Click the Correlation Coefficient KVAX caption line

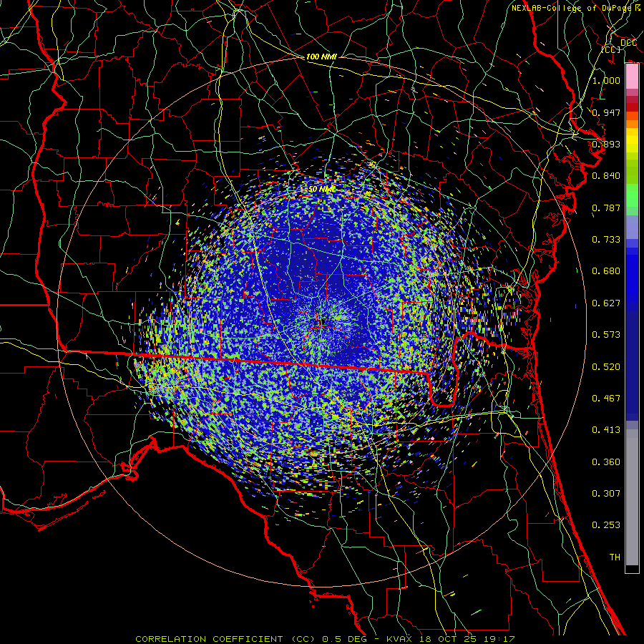pyautogui.click(x=326, y=639)
